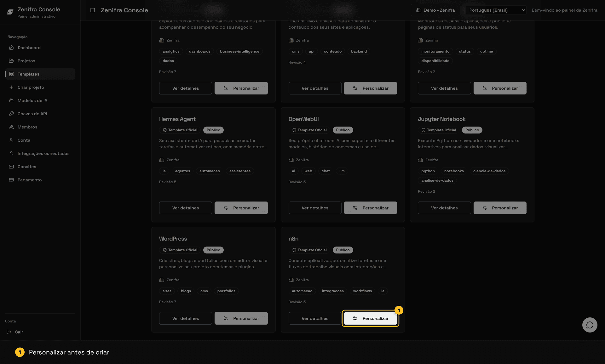
Task: Click the Zenifra logo in sidebar
Action: (10, 12)
